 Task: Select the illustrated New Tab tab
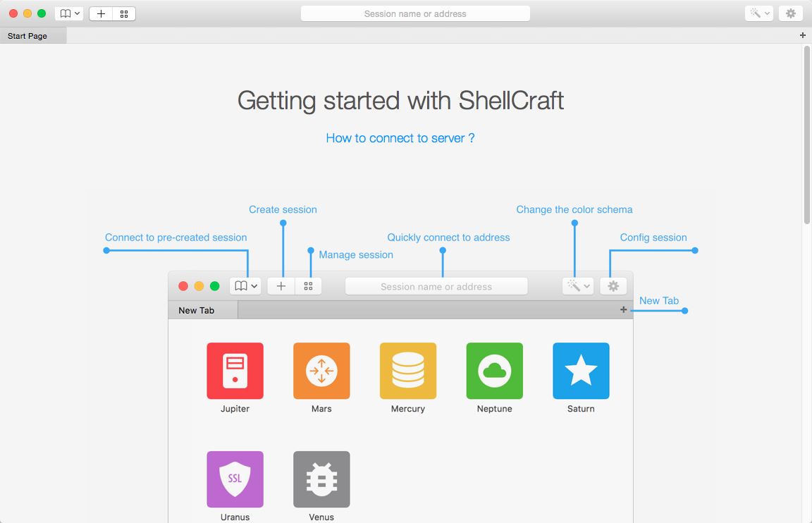click(203, 310)
